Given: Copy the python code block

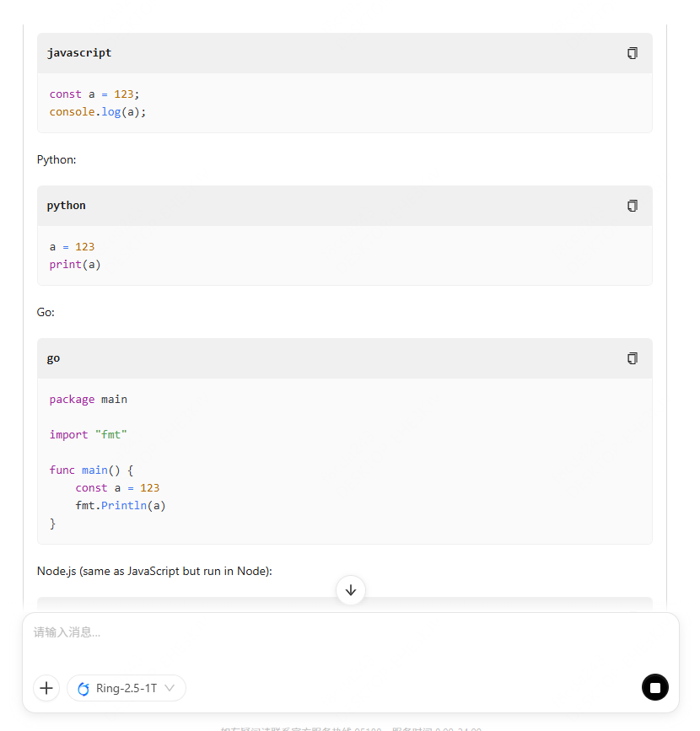Looking at the screenshot, I should pos(632,206).
